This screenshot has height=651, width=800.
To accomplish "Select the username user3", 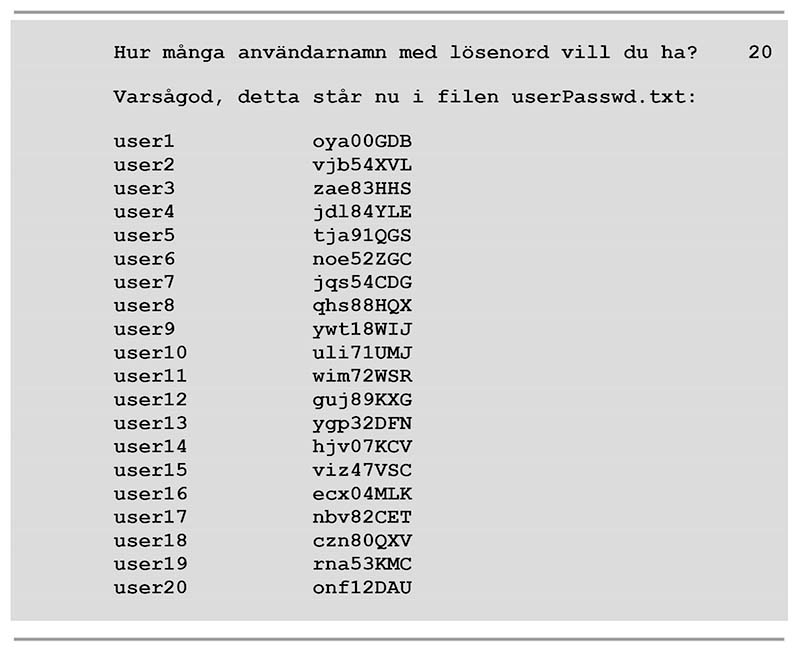I will [144, 188].
